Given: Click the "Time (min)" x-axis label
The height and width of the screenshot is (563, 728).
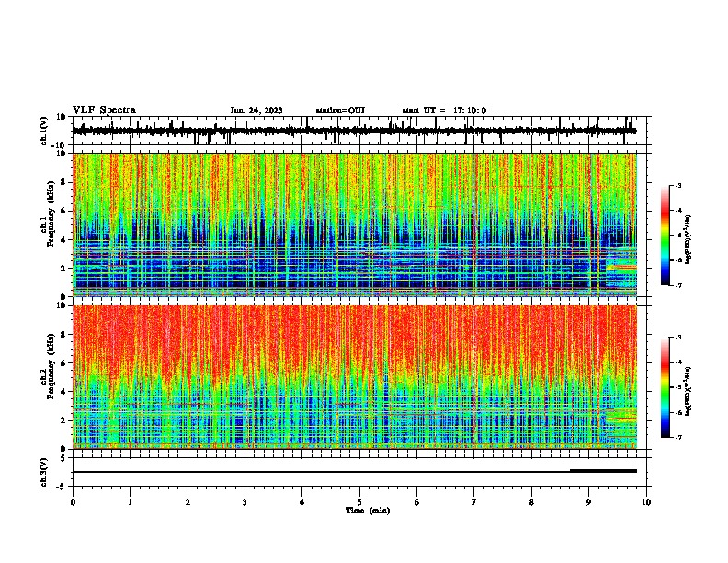Looking at the screenshot, I should pos(368,511).
